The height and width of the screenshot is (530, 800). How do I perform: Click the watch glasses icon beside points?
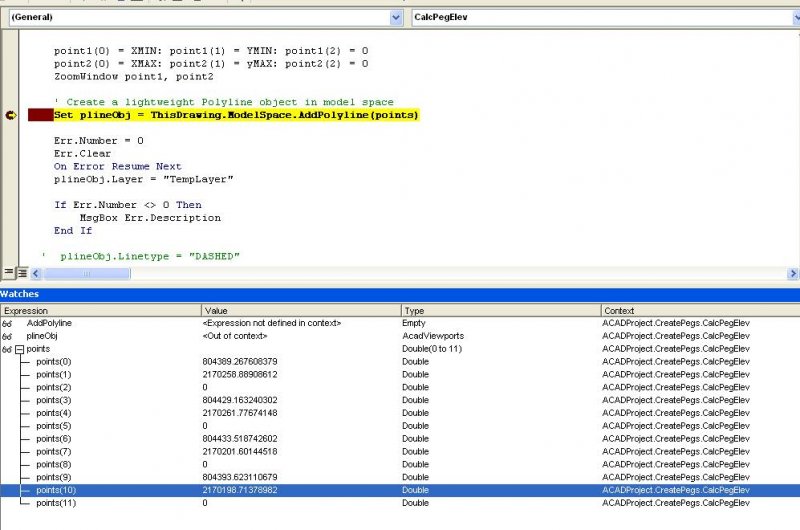coord(7,349)
